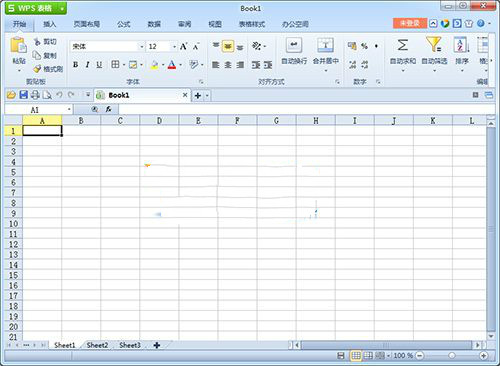Switch to the Sheet2 tab
Viewport: 500px width, 366px height.
[x=97, y=345]
